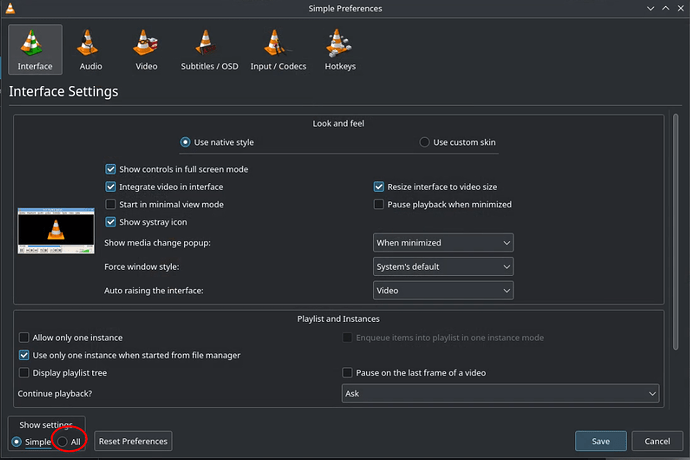690x460 pixels.
Task: Select the Simple show settings radio button
Action: [17, 442]
